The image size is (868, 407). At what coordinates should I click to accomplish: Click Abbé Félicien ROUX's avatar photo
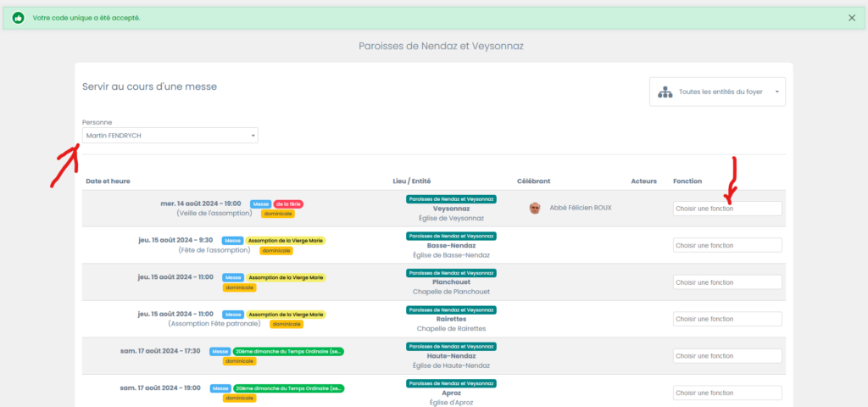click(x=535, y=208)
